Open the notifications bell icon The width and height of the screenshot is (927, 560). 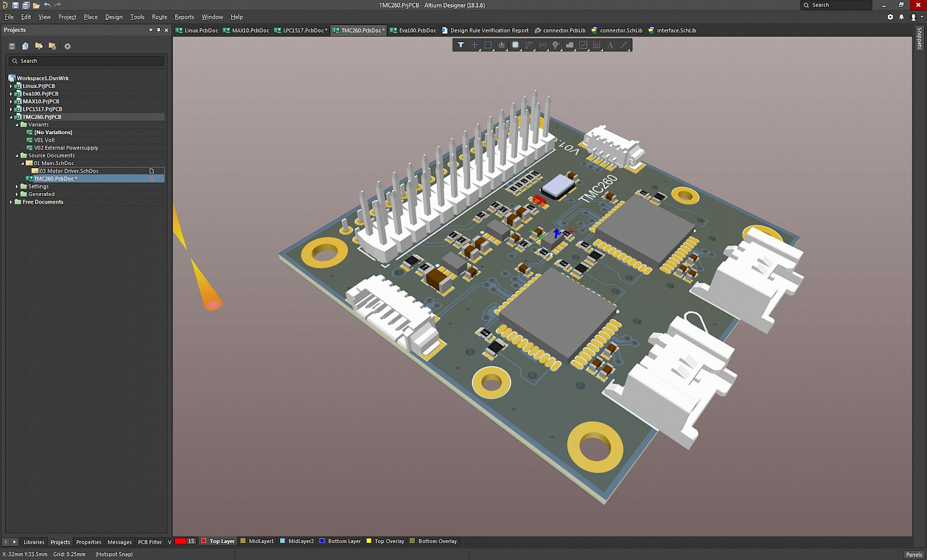901,17
